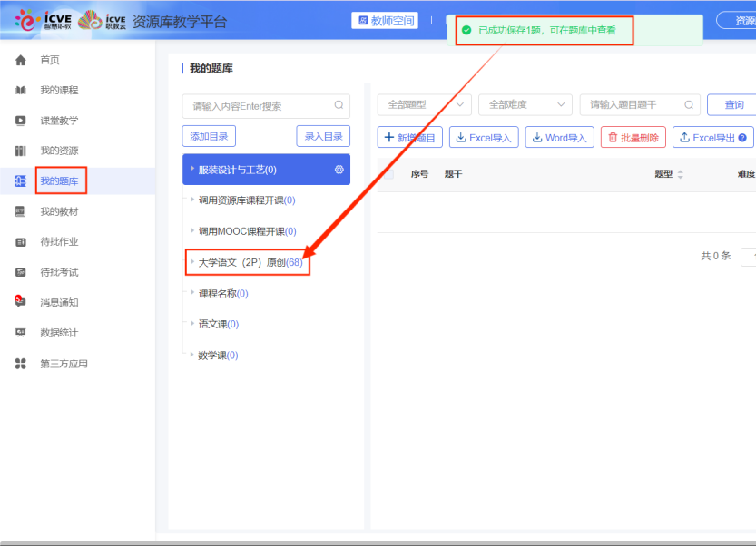
Task: Click the search magnifier in directory search box
Action: [339, 105]
